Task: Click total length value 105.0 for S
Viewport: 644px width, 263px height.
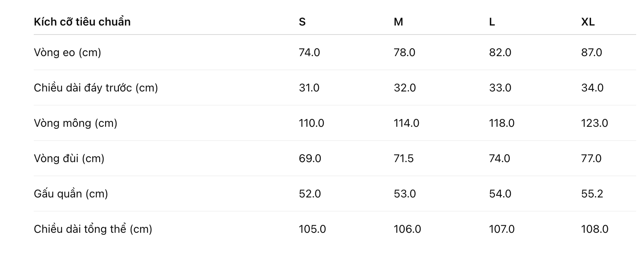Action: coord(312,229)
